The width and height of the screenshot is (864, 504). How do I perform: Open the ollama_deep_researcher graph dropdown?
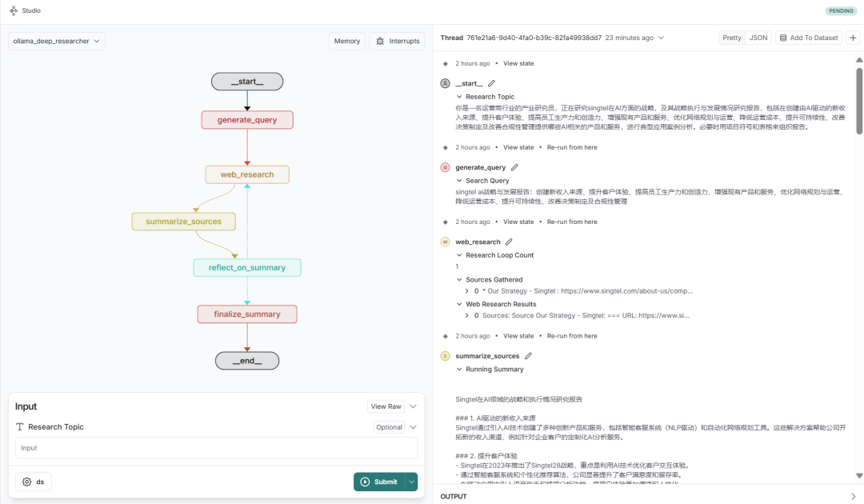pos(56,41)
